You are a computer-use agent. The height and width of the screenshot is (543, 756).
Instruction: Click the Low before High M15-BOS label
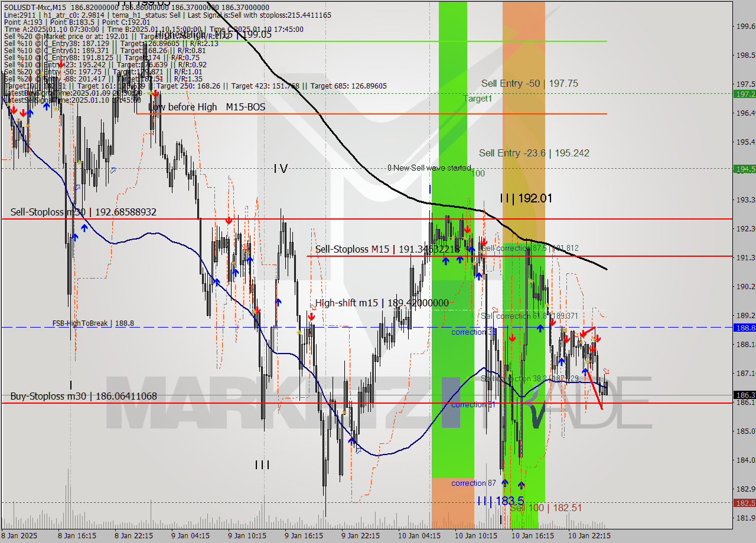pyautogui.click(x=207, y=107)
